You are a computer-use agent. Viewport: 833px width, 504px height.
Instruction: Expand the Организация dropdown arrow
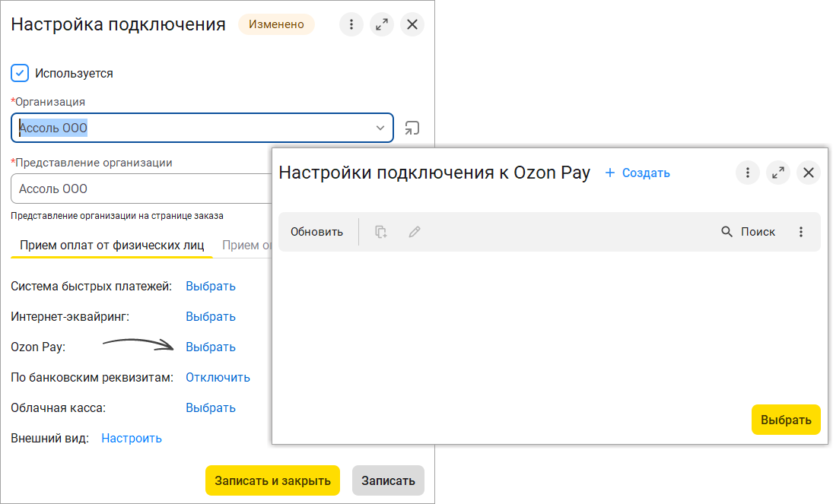(380, 128)
